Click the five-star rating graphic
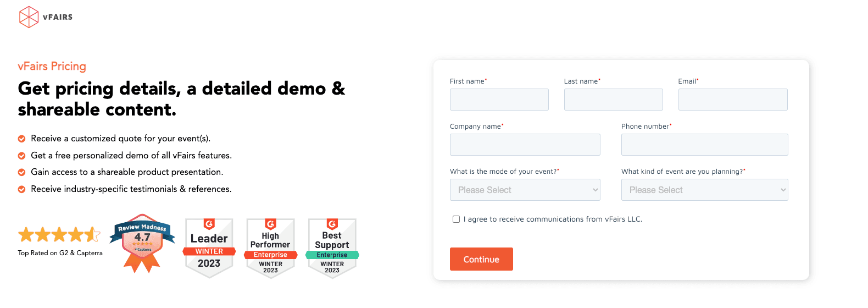 [x=59, y=235]
